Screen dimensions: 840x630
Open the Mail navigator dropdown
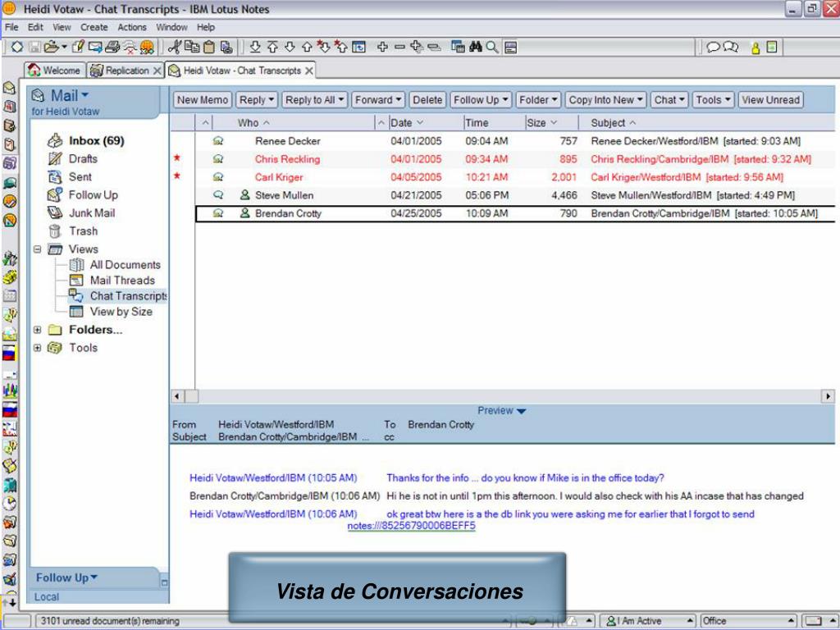[84, 95]
